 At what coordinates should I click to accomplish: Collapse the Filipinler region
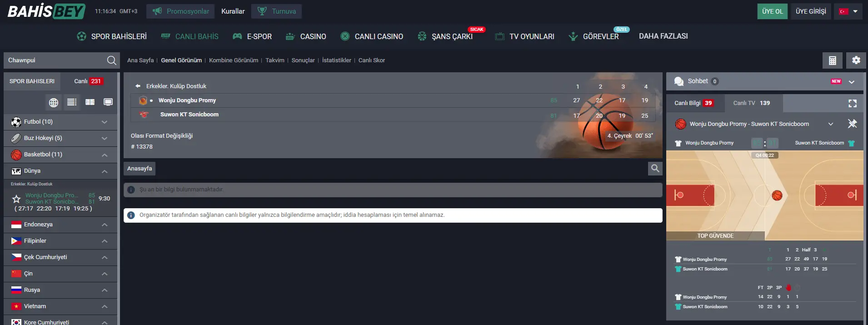[60, 241]
